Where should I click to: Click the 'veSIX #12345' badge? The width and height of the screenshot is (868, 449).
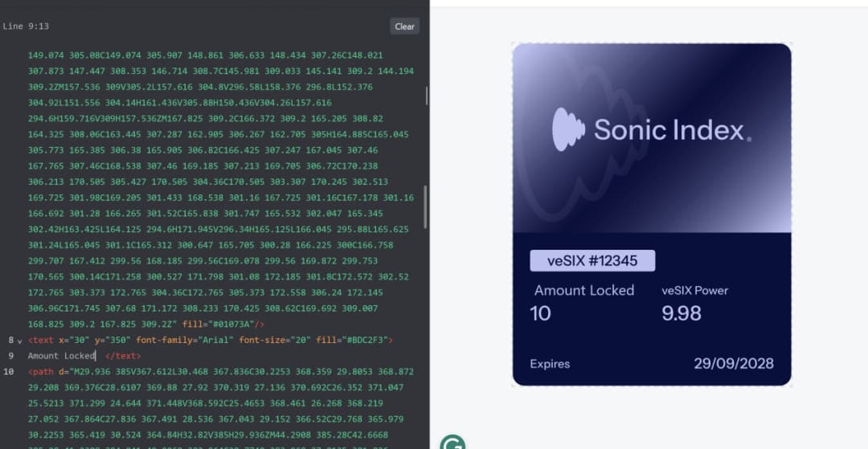(x=592, y=260)
